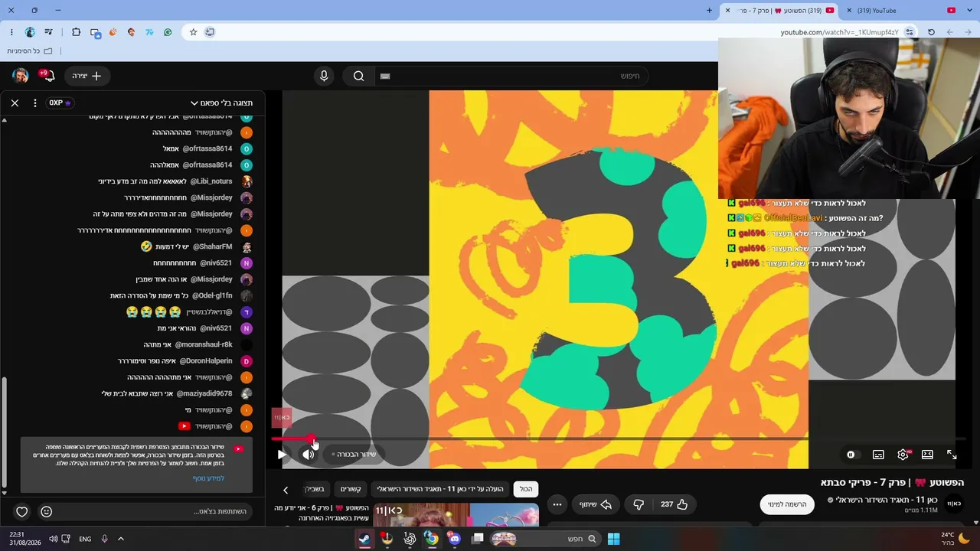This screenshot has width=980, height=551.
Task: Click the 'יצירה' create button
Action: click(x=87, y=76)
